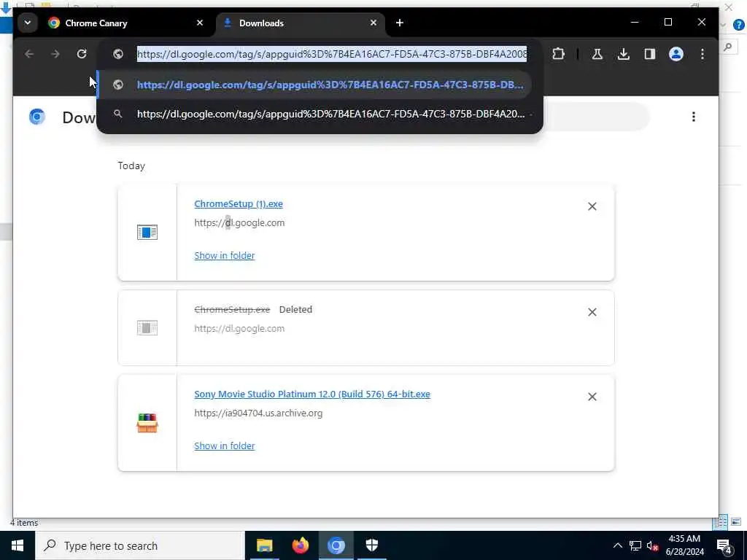Open Chrome Canary taskbar icon
This screenshot has height=560, width=747.
[336, 545]
